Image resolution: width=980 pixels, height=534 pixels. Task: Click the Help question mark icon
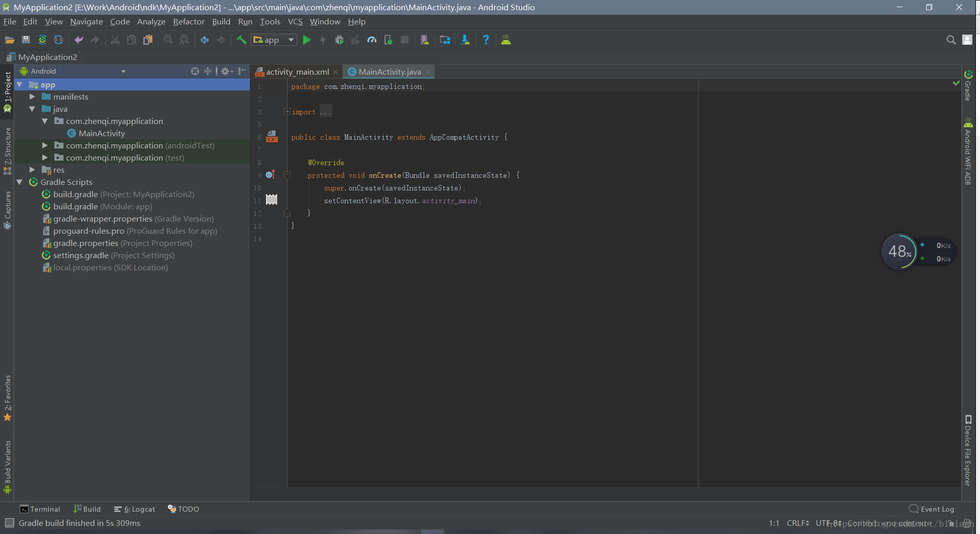(x=486, y=40)
